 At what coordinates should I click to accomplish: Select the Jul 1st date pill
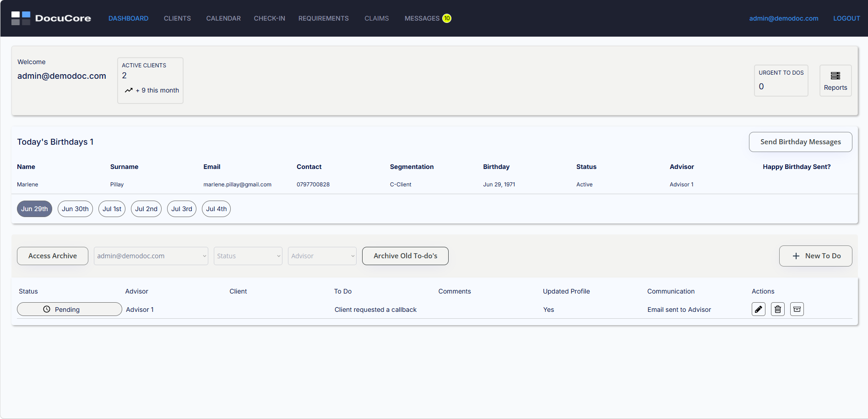click(112, 209)
